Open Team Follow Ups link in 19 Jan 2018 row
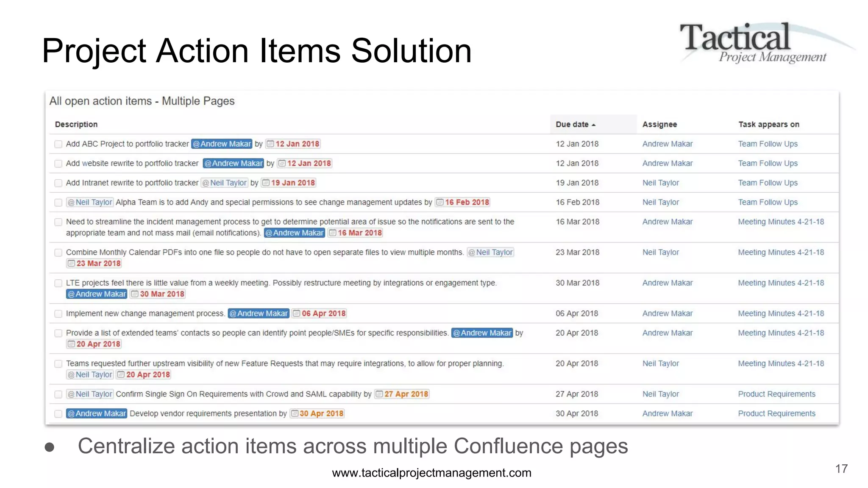Image resolution: width=868 pixels, height=488 pixels. coord(768,183)
